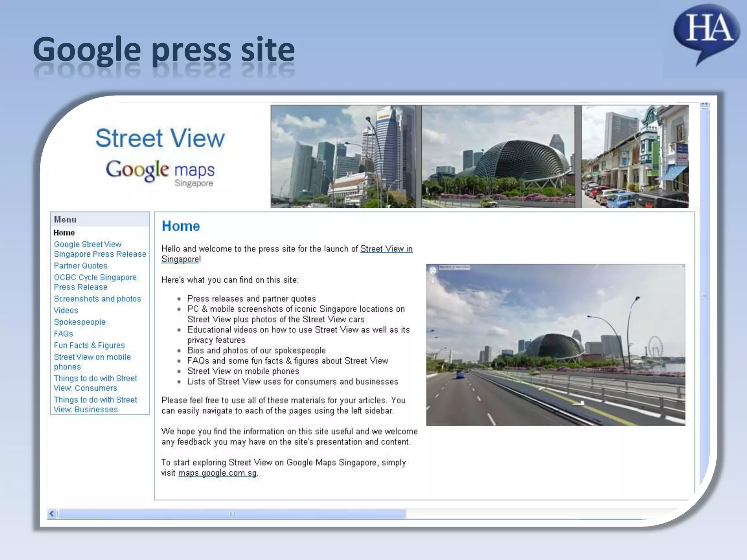Click the scroll-up arrow on vertical scrollbar
The width and height of the screenshot is (747, 560).
[704, 105]
